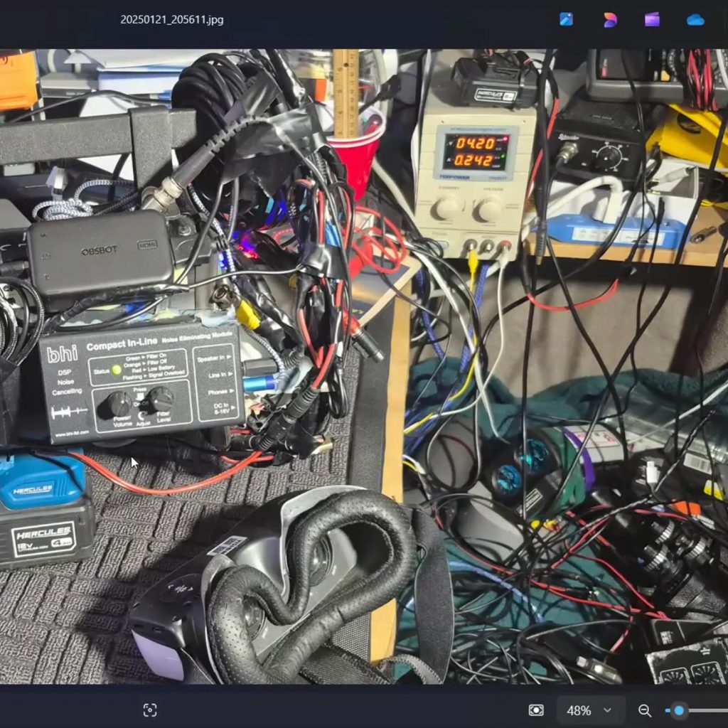The height and width of the screenshot is (728, 728).
Task: Open the OneDrive cloud icon
Action: coord(695,20)
